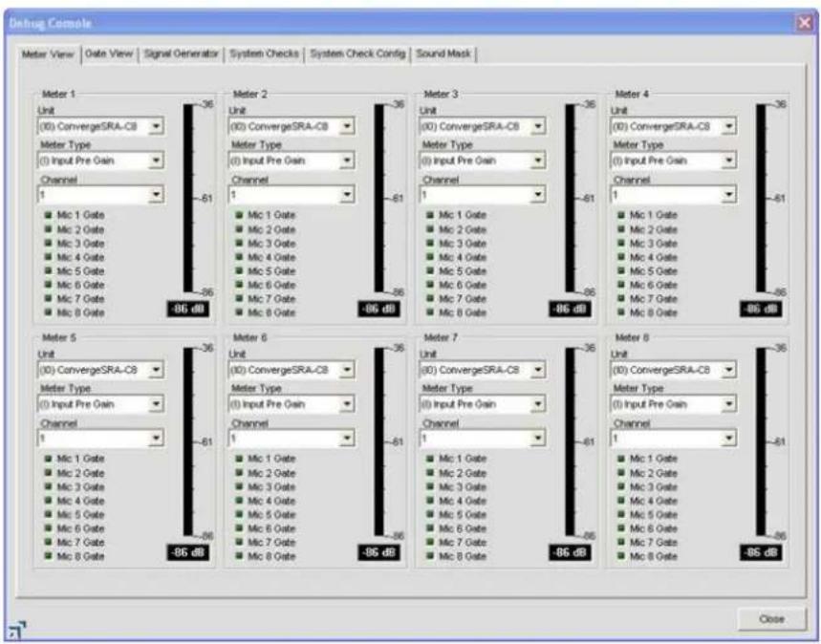
Task: Click Mic 2 Gate indicator in Meter 6
Action: click(239, 472)
